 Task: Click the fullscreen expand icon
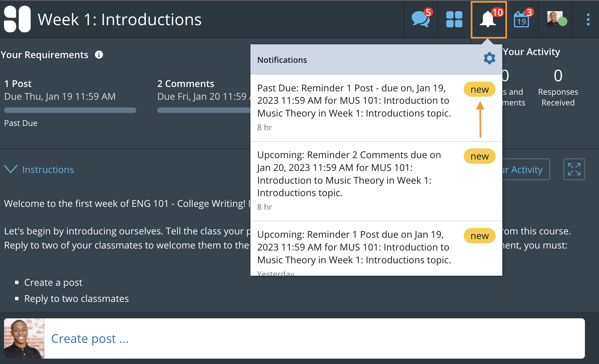click(574, 169)
